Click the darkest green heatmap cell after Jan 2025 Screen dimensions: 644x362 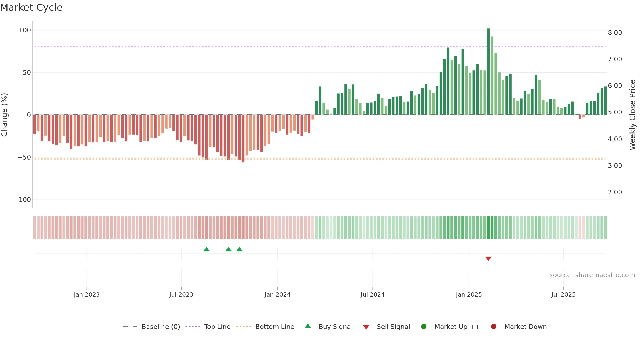coord(488,228)
